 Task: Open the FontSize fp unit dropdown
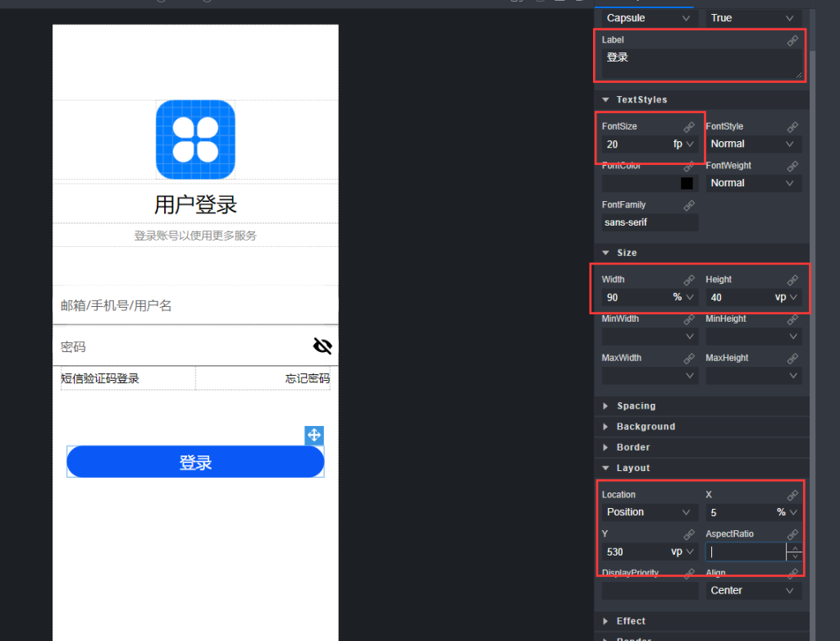[x=683, y=144]
